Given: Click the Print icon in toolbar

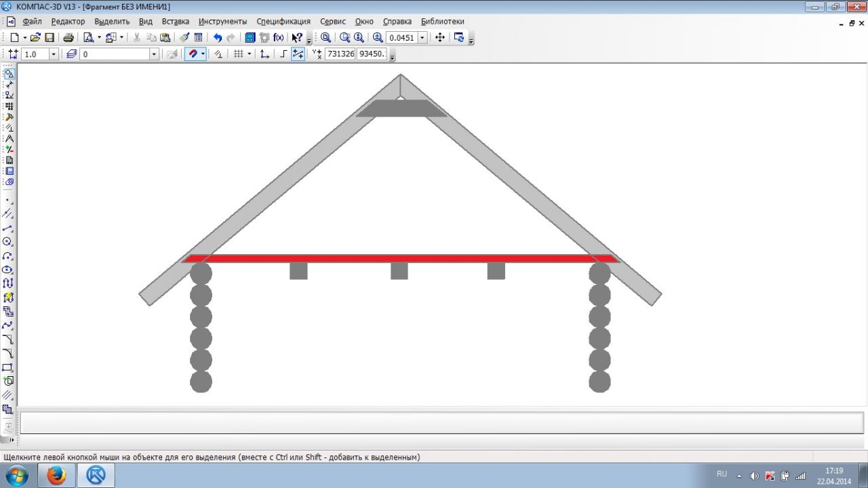Looking at the screenshot, I should pyautogui.click(x=68, y=38).
